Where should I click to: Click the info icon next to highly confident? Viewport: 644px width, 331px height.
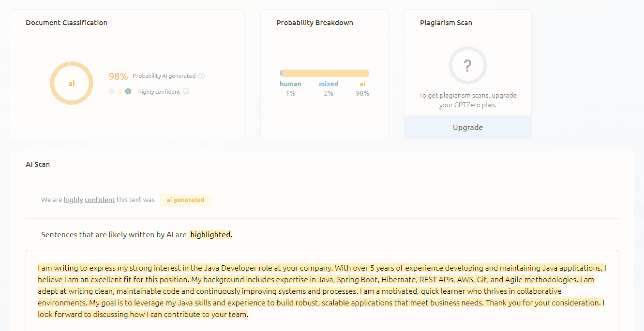coord(186,91)
